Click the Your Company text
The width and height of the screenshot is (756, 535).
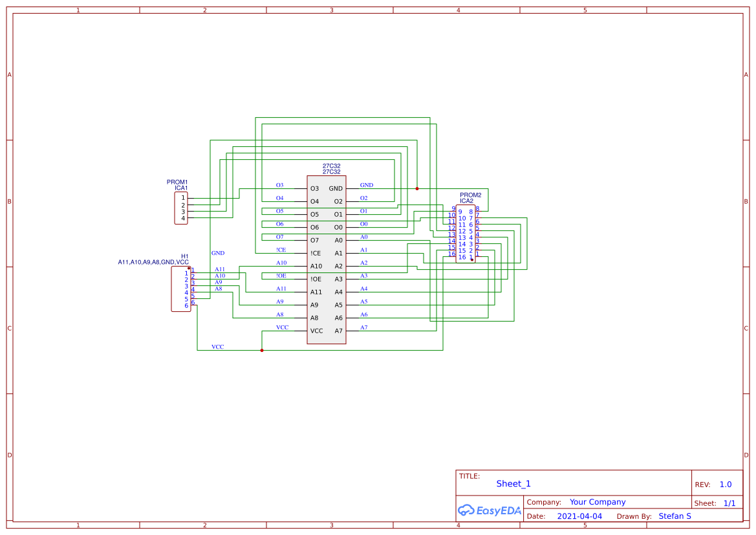point(598,501)
